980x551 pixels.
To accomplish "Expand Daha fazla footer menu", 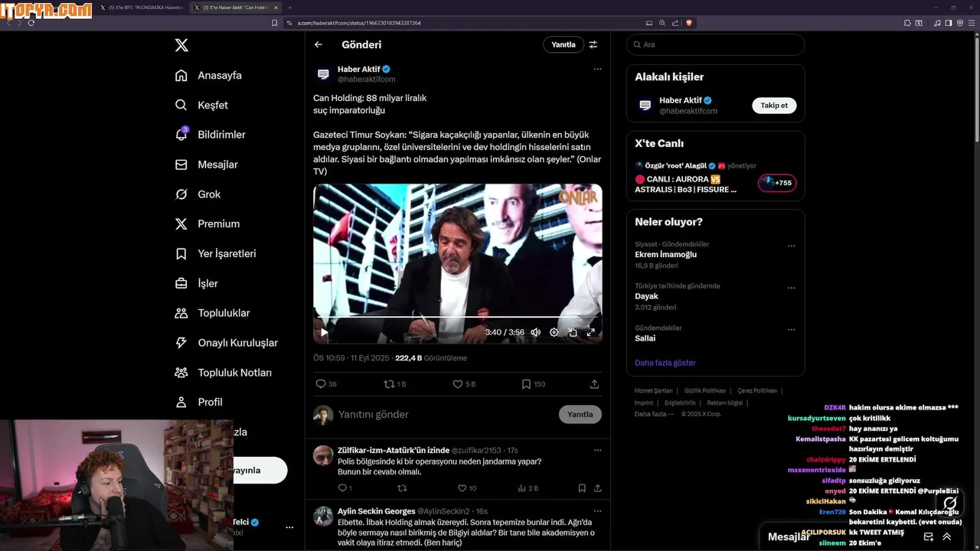I will 654,414.
